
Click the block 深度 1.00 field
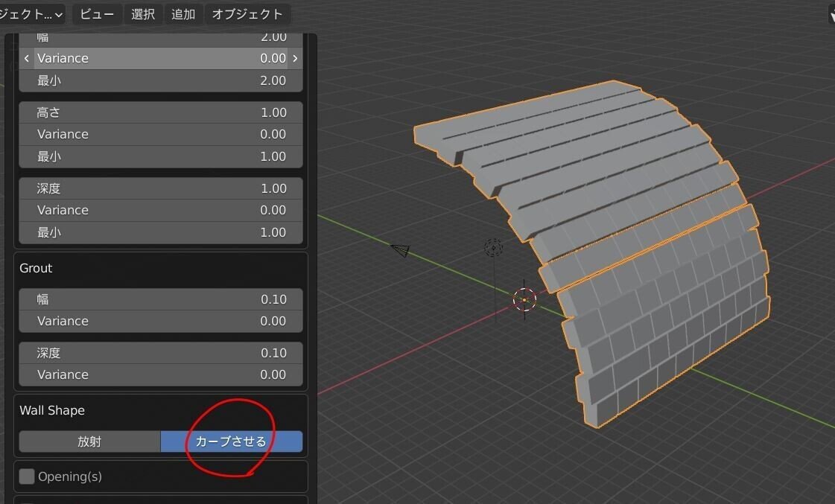pos(161,189)
